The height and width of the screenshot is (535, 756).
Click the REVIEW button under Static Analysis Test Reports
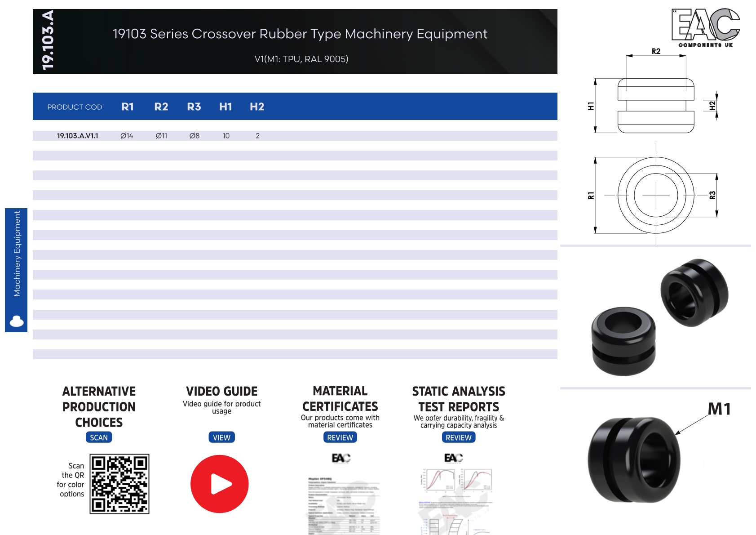[459, 437]
